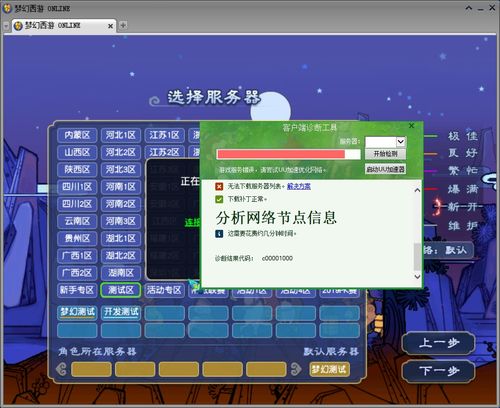The width and height of the screenshot is (500, 408).
Task: Close the client diagnostic tool dialog
Action: [x=411, y=126]
